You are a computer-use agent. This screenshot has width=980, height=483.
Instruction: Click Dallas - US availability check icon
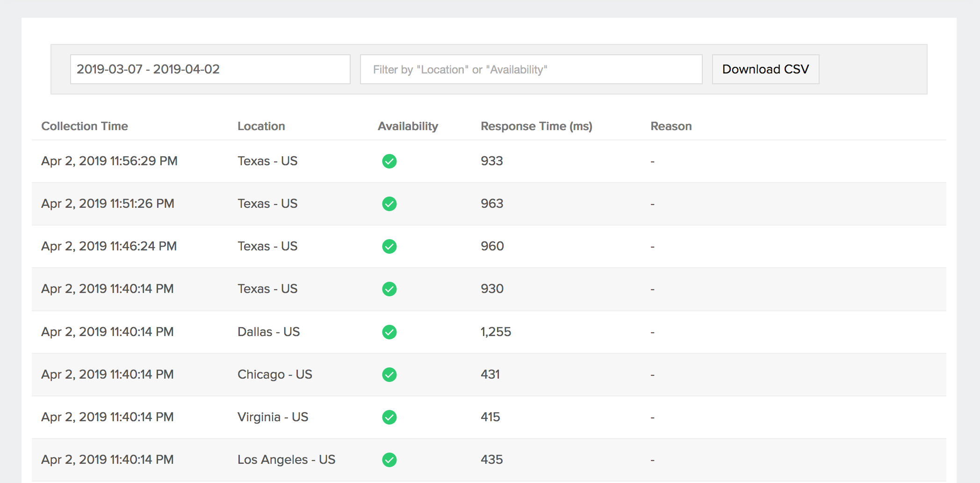click(x=389, y=332)
